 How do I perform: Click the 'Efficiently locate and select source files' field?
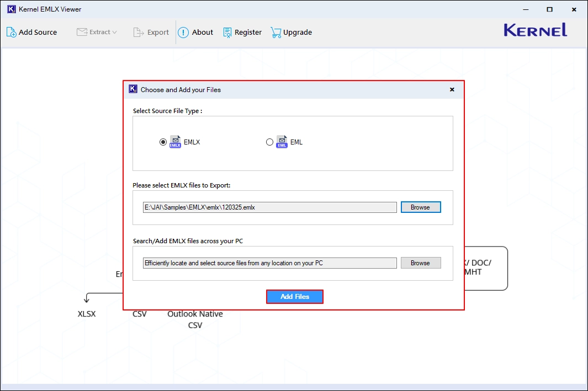click(269, 263)
